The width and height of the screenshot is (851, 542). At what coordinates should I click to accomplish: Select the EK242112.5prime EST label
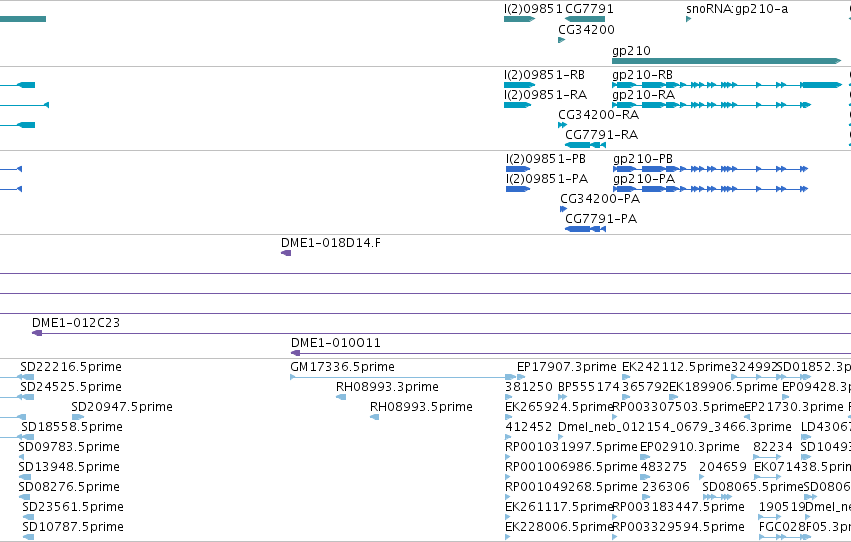[676, 367]
